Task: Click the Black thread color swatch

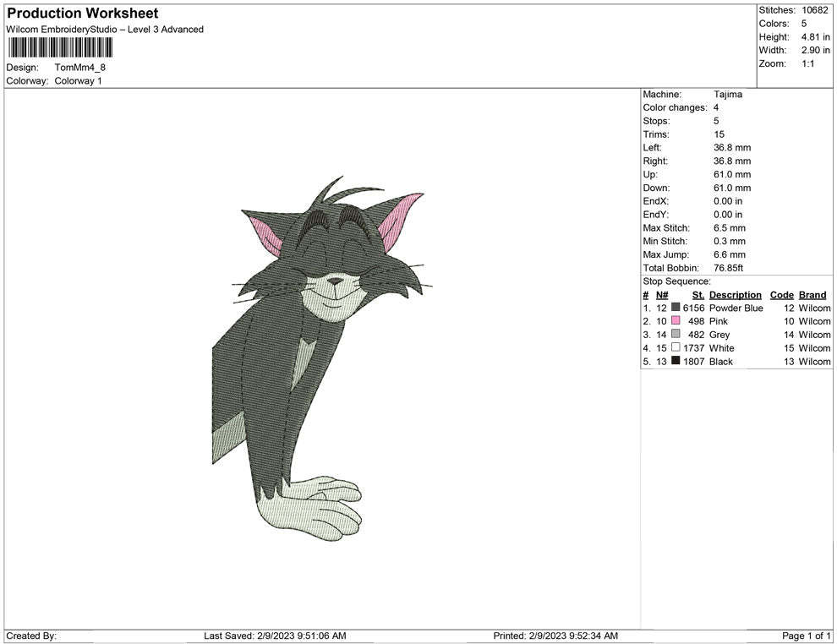Action: (676, 361)
